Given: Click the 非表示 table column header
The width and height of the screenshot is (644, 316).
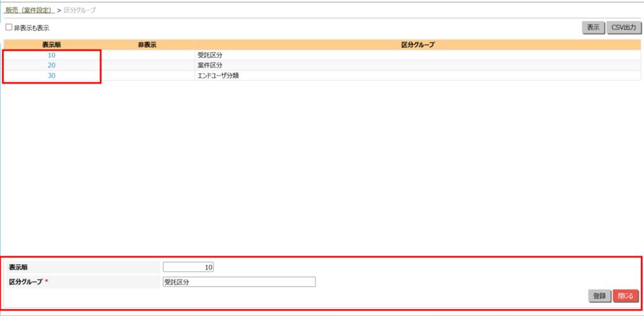Looking at the screenshot, I should (x=147, y=45).
